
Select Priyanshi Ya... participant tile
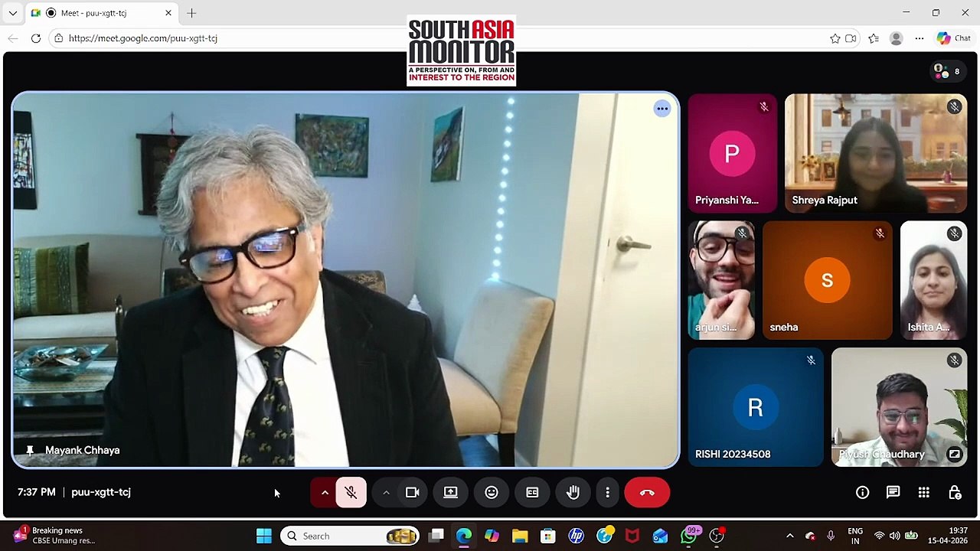pos(733,153)
